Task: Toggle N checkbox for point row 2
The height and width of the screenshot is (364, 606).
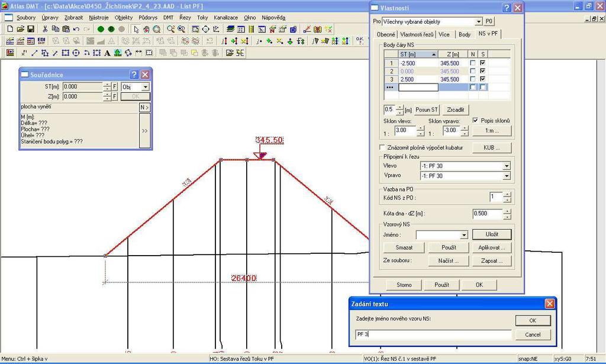Action: tap(473, 71)
